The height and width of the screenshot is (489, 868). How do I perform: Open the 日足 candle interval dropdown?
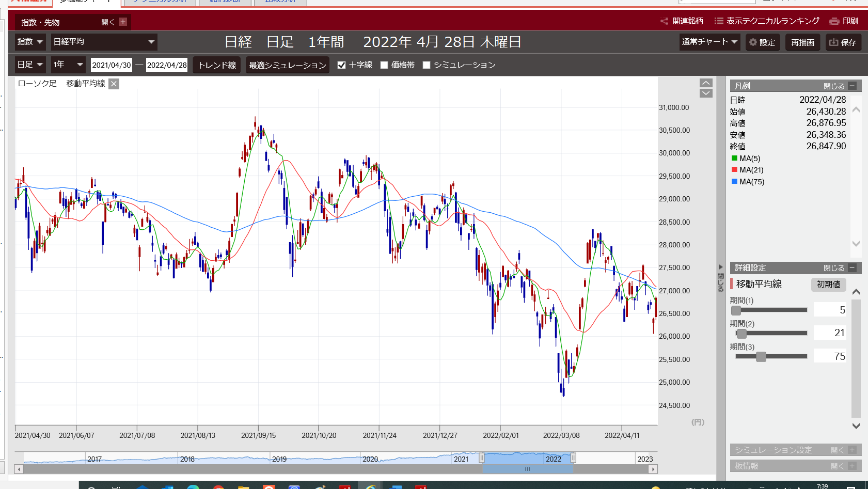point(30,65)
